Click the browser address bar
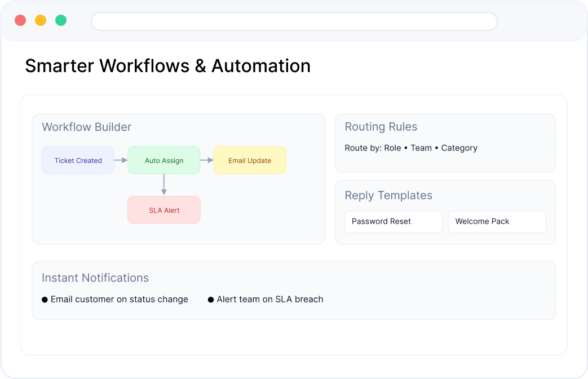This screenshot has width=588, height=379. (294, 21)
